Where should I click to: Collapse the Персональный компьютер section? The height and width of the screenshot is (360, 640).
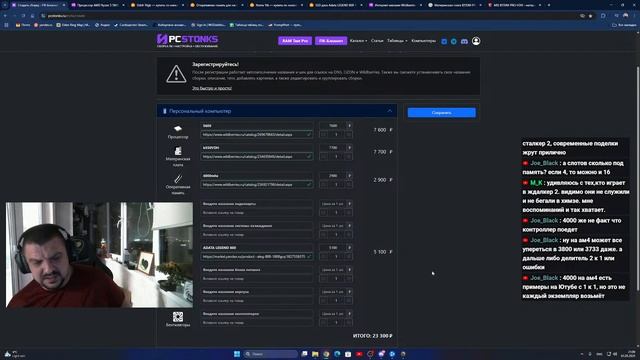pyautogui.click(x=389, y=111)
